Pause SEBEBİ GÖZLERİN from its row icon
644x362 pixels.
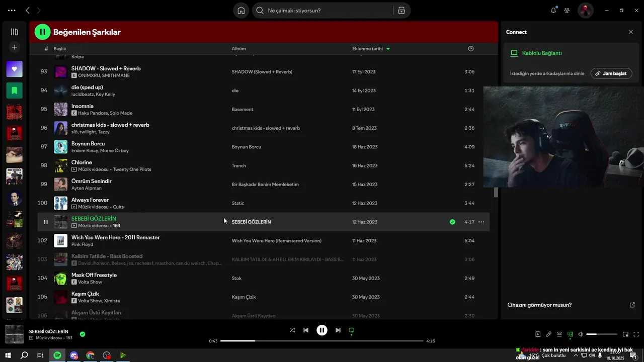pyautogui.click(x=46, y=222)
